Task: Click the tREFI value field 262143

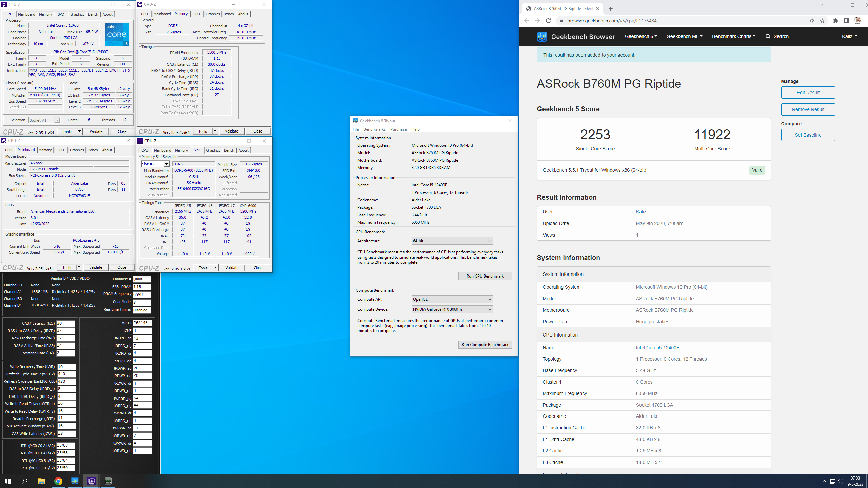Action: coord(142,323)
